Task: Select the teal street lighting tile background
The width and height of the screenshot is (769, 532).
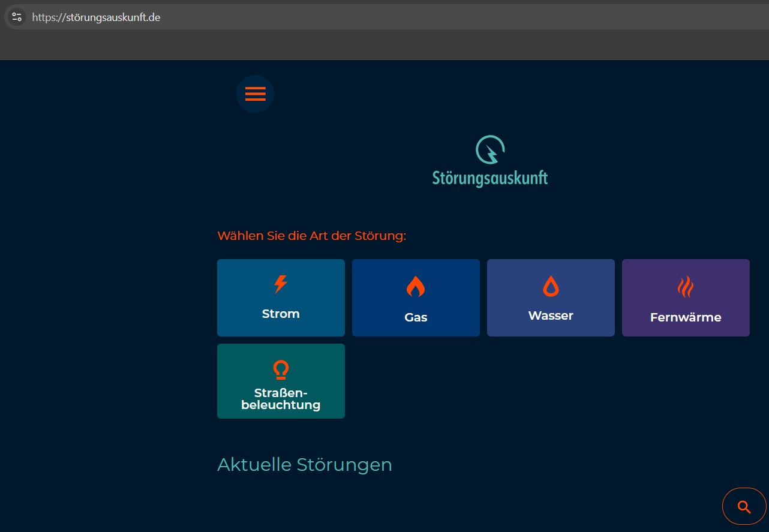Action: point(318,360)
